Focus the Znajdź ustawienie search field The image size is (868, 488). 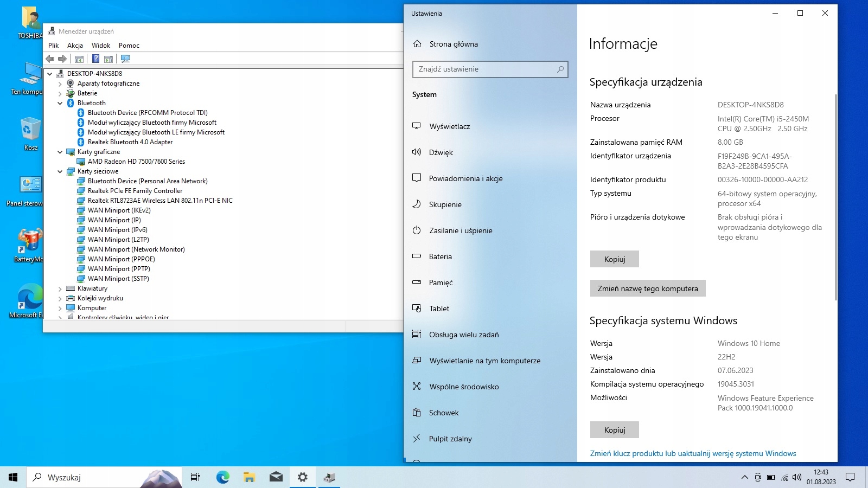pos(490,69)
